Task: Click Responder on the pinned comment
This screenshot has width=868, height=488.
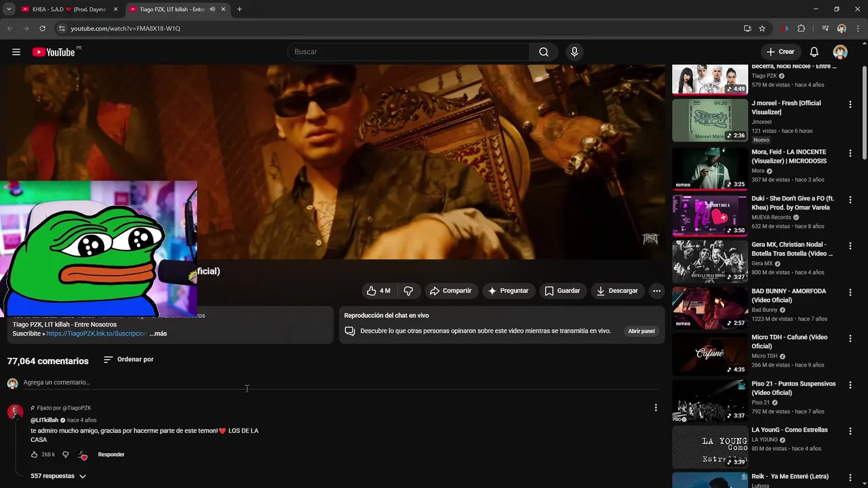Action: click(x=111, y=455)
